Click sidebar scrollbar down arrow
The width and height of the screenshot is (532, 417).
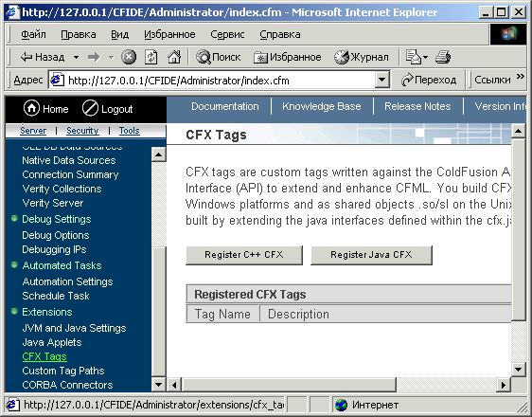[158, 385]
